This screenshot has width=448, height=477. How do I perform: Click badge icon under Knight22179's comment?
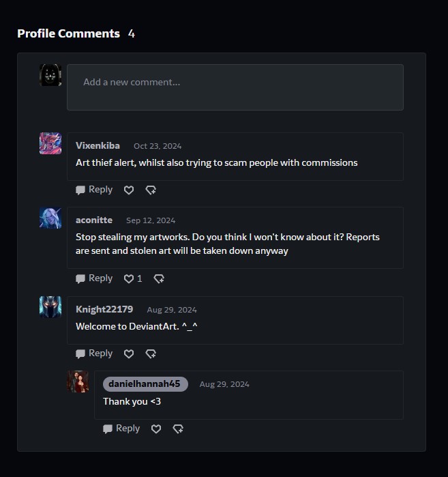[x=151, y=354]
